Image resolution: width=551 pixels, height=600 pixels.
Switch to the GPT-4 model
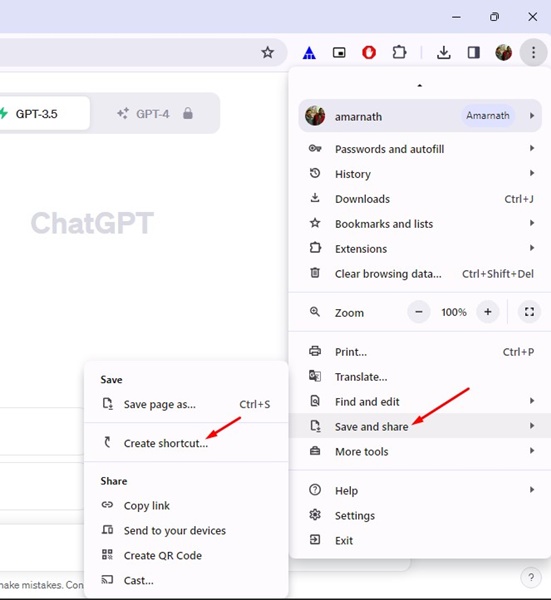coord(155,114)
